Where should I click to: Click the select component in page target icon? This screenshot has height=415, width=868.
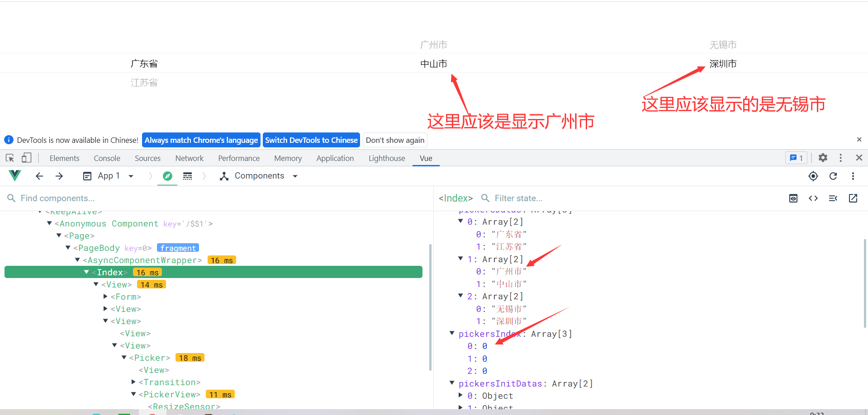coord(813,176)
